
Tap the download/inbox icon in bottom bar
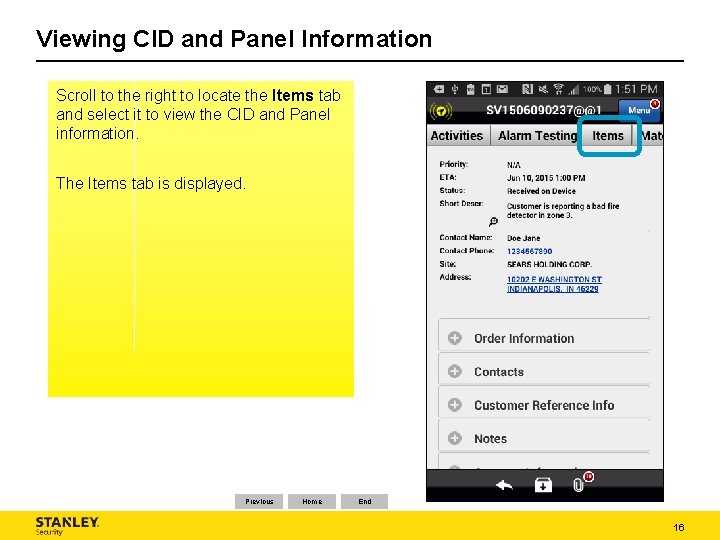(543, 485)
